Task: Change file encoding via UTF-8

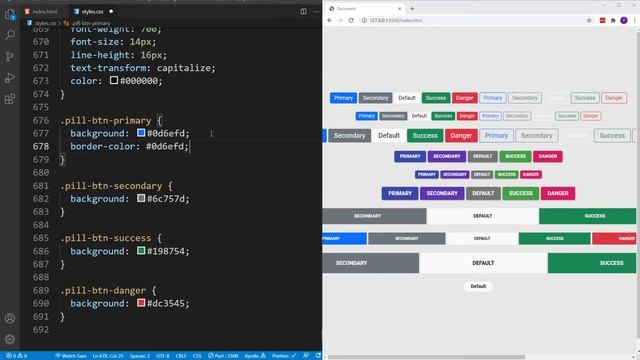Action: tap(162, 356)
